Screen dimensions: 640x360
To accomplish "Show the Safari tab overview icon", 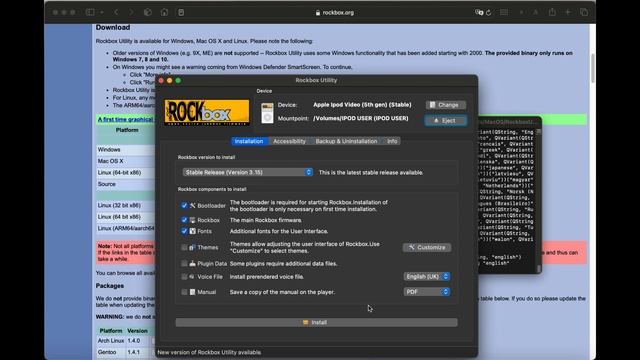I will (x=584, y=12).
